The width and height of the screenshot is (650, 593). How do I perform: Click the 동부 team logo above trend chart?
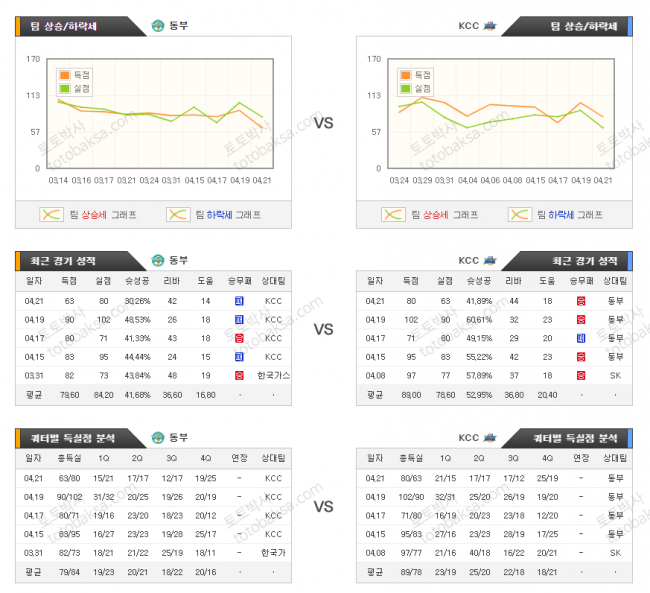coord(157,26)
